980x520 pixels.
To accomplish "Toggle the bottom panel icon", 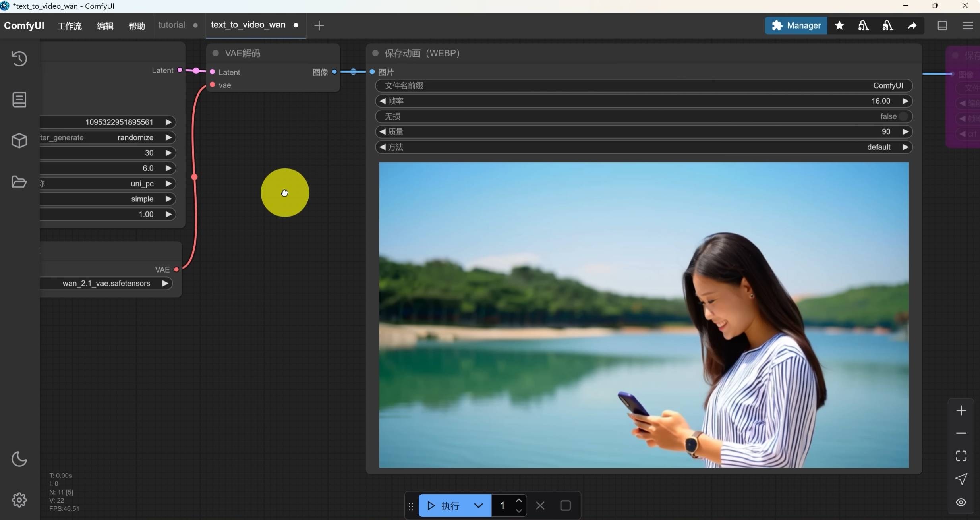I will click(942, 25).
